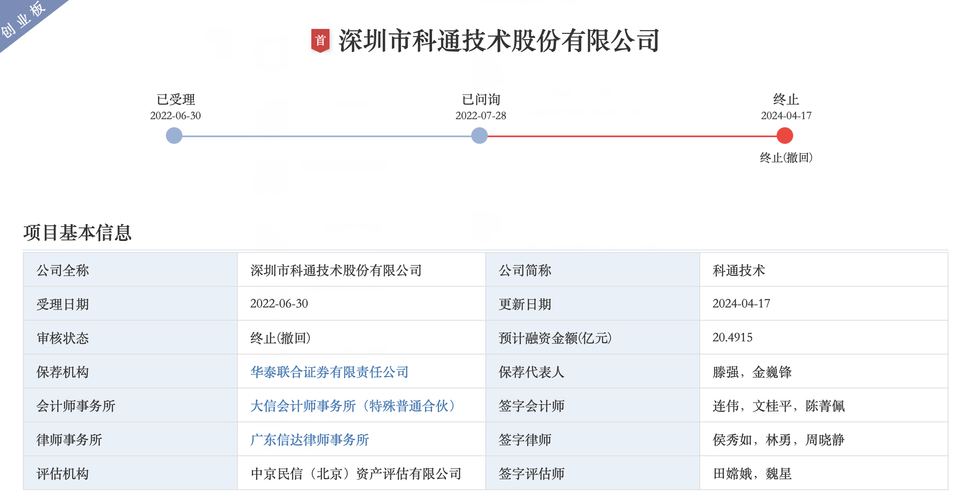Click the 更新日期 label cell
964x500 pixels.
click(x=593, y=304)
